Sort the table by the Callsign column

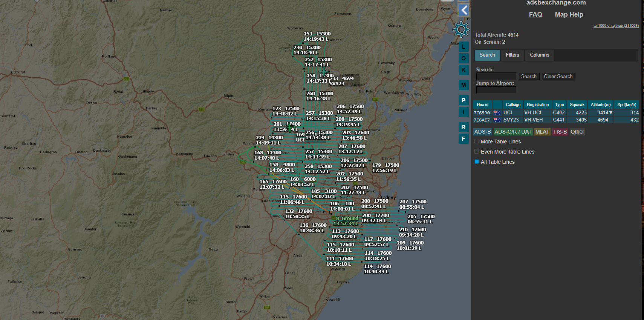(x=513, y=105)
